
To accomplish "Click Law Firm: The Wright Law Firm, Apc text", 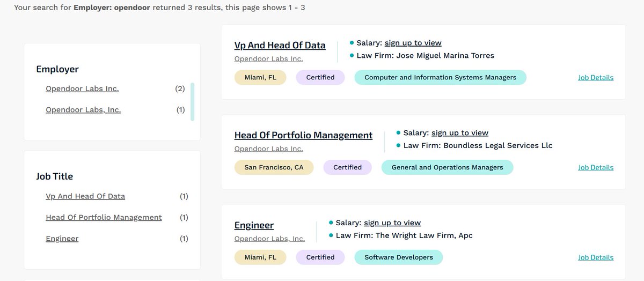I will pyautogui.click(x=404, y=235).
